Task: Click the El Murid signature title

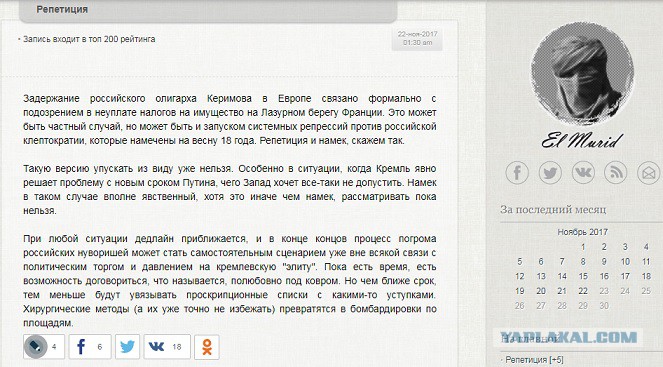Action: 582,141
